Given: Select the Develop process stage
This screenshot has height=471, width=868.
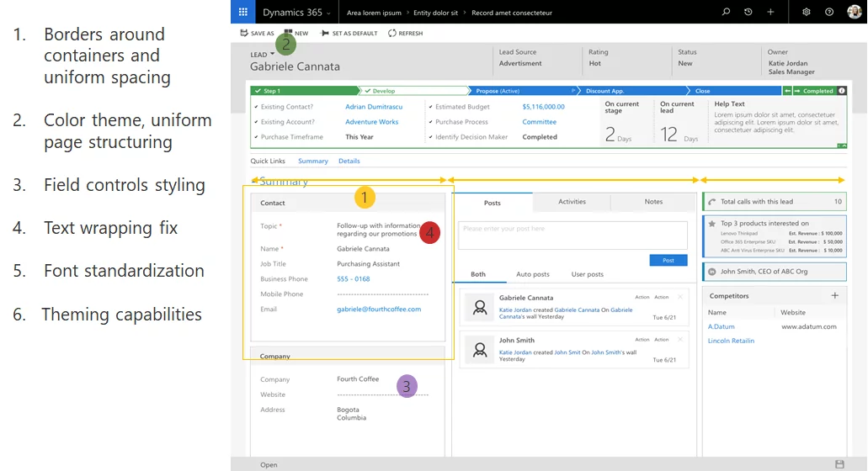Looking at the screenshot, I should pos(413,91).
